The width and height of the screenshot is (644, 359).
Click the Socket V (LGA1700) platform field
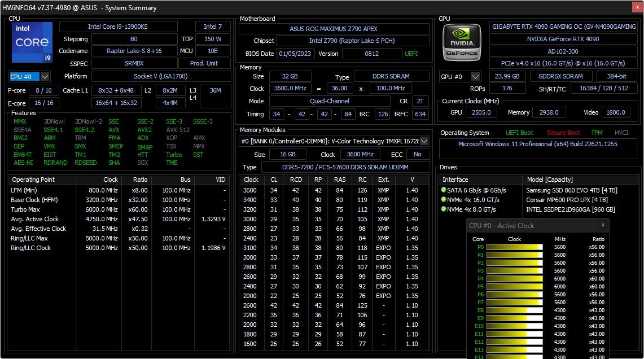(161, 76)
